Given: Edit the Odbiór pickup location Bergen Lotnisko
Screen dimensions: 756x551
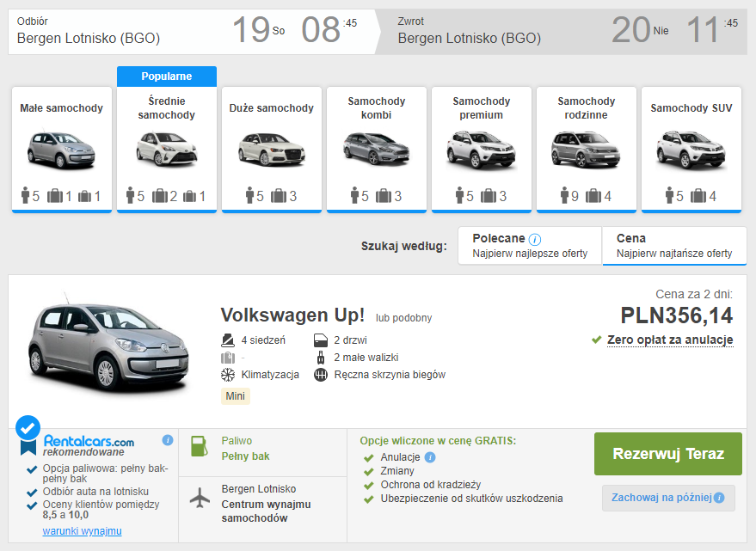Looking at the screenshot, I should pos(89,38).
